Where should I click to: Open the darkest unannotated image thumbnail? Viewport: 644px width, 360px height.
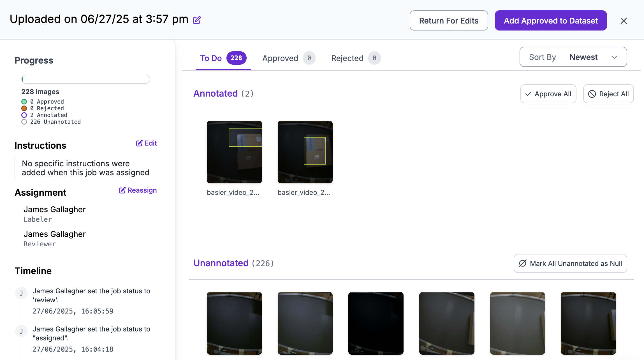[376, 323]
